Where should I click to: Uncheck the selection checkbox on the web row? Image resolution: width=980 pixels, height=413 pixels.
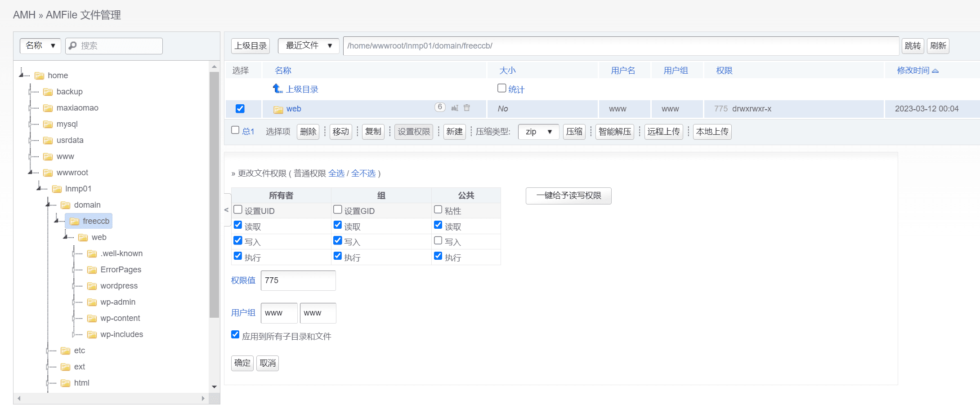[x=240, y=108]
